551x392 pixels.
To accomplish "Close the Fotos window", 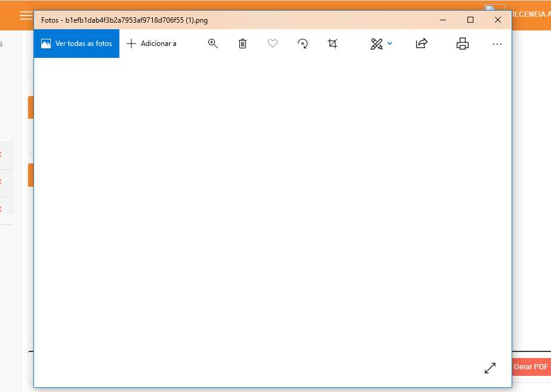I will 498,20.
